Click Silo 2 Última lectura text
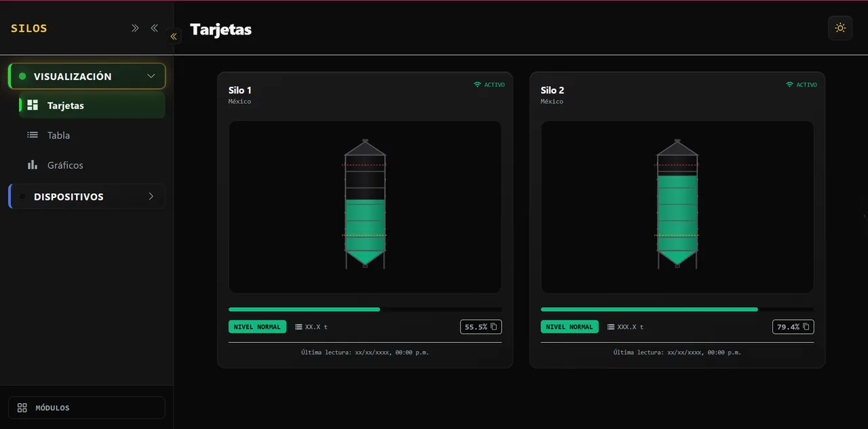Screen dimensions: 868x429 pos(677,352)
